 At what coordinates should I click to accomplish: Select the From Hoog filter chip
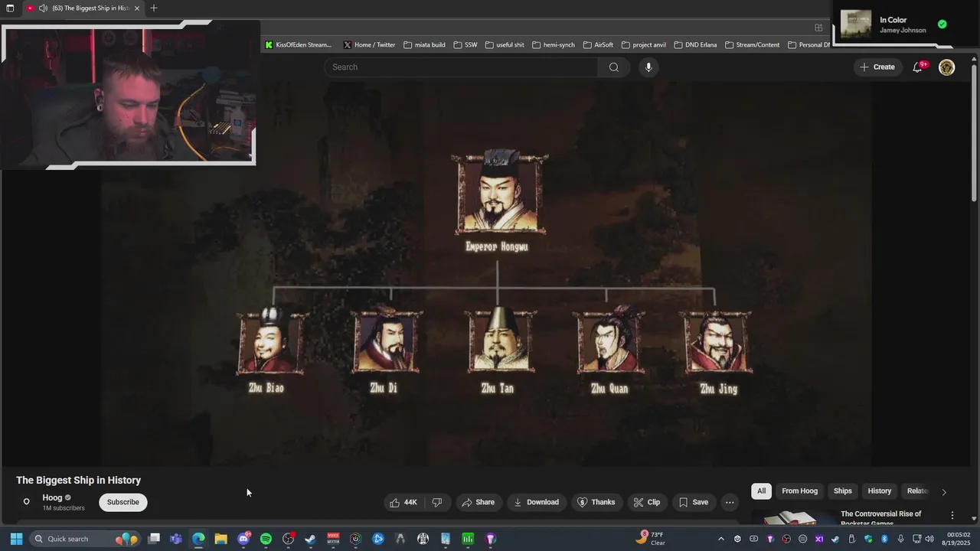[x=799, y=491]
